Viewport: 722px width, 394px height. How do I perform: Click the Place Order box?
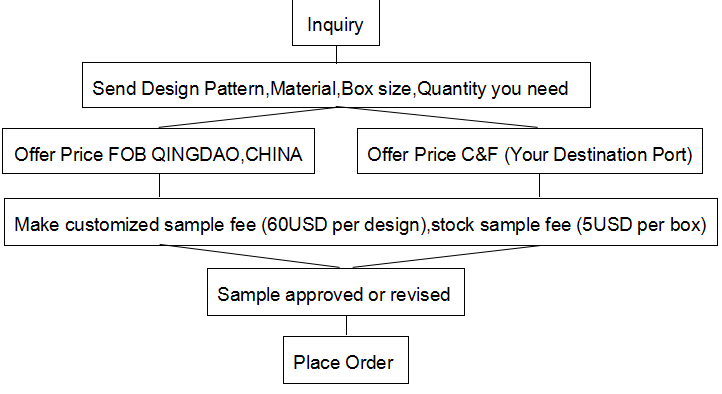click(346, 360)
